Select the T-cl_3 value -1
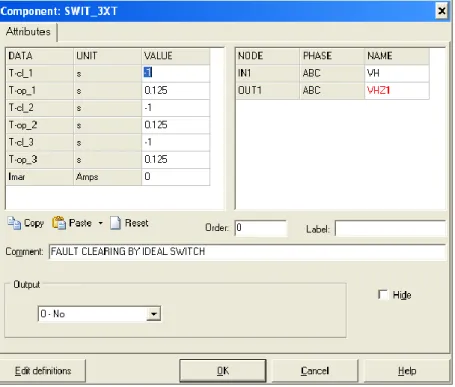 [x=176, y=142]
